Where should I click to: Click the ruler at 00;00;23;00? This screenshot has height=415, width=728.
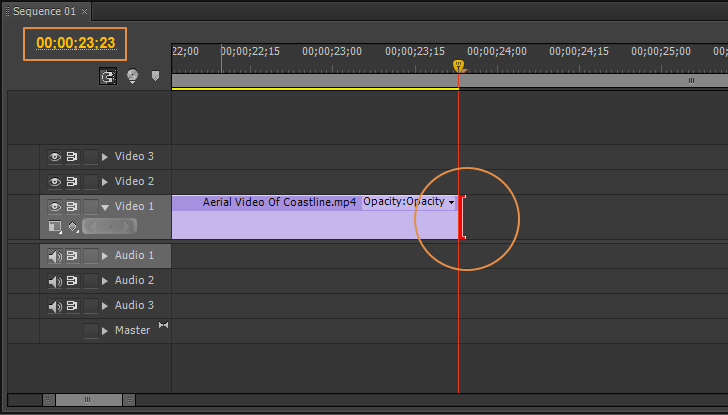(332, 52)
